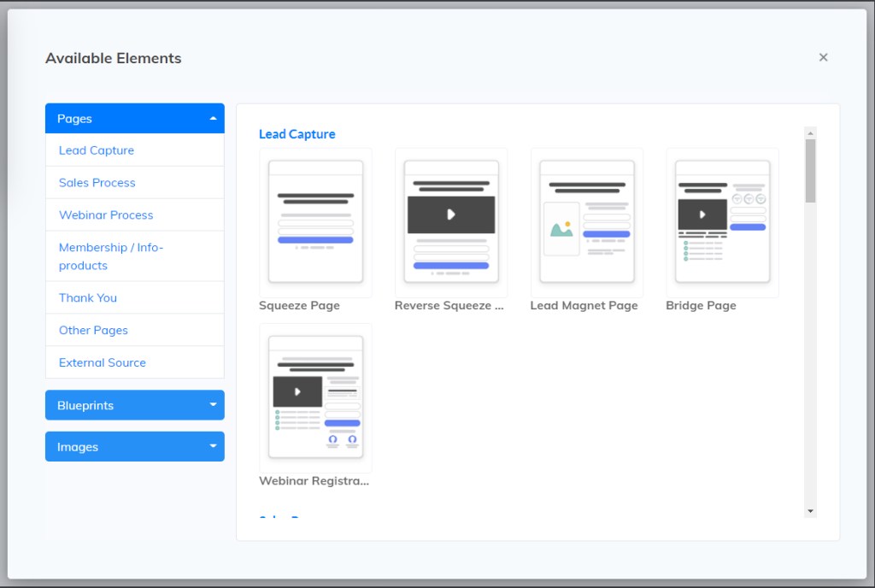Close the Available Elements dialog
The height and width of the screenshot is (588, 875).
[824, 57]
